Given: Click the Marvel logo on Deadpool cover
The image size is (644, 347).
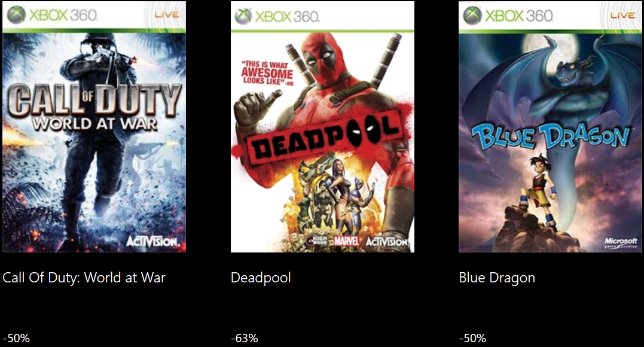Looking at the screenshot, I should point(346,241).
